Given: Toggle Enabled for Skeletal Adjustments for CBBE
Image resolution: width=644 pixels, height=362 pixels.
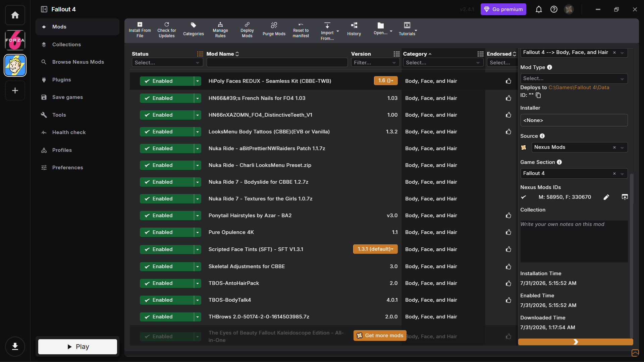Looking at the screenshot, I should (167, 266).
